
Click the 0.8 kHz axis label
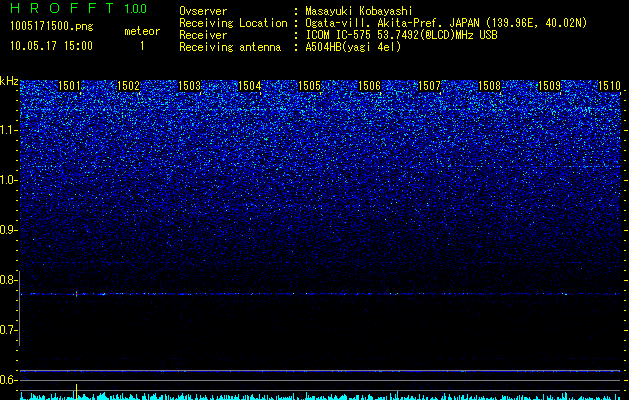click(x=8, y=280)
